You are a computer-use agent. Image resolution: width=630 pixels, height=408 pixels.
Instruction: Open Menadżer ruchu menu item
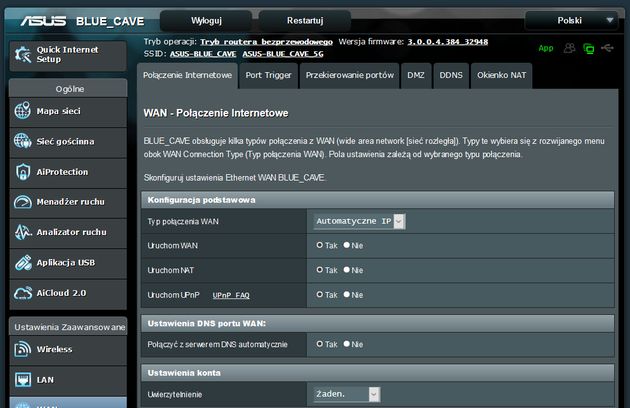click(68, 202)
